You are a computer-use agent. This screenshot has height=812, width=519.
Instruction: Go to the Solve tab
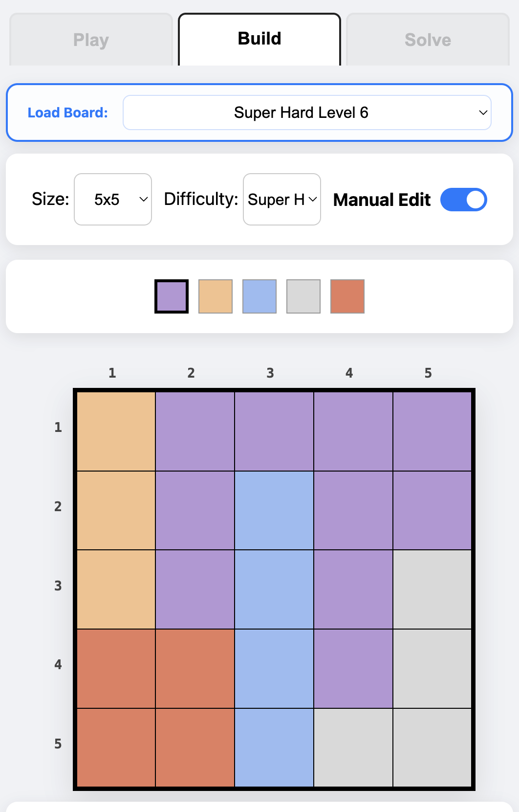[x=428, y=40]
